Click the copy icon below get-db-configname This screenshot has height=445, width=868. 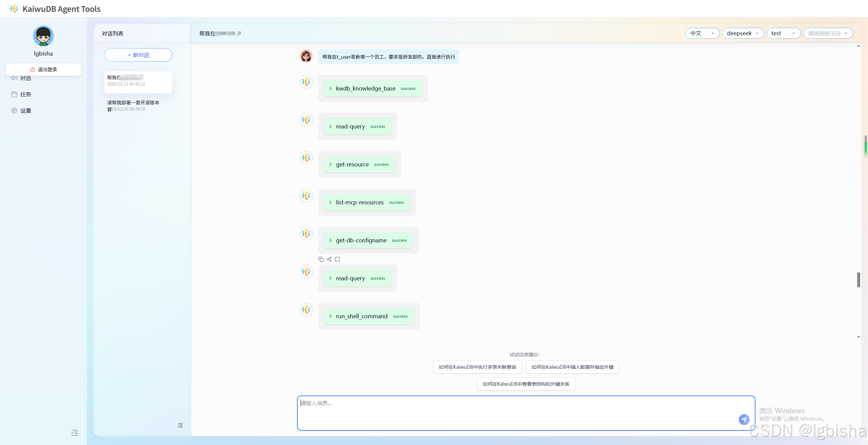321,259
